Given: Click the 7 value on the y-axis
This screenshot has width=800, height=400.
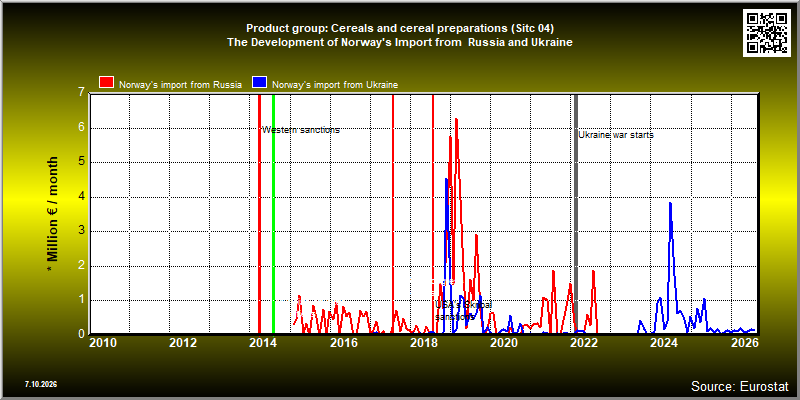Looking at the screenshot, I should coord(81,93).
